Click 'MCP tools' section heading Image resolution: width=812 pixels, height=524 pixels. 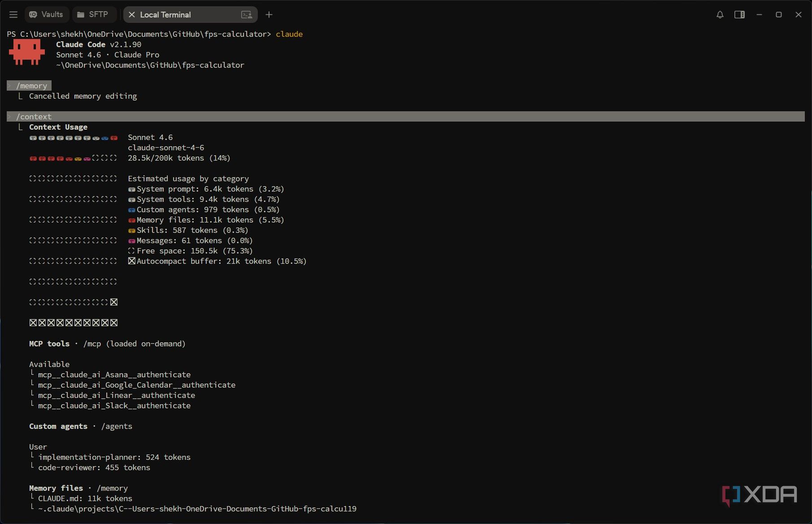coord(49,344)
